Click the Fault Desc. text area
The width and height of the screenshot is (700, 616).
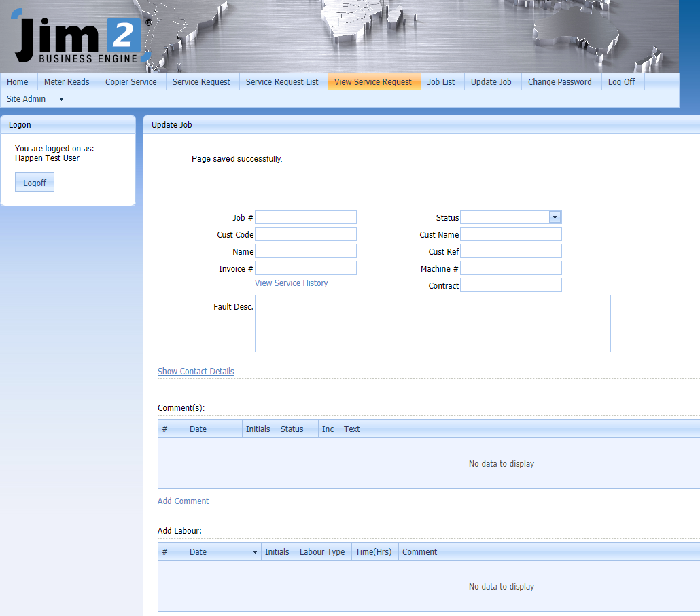click(432, 323)
